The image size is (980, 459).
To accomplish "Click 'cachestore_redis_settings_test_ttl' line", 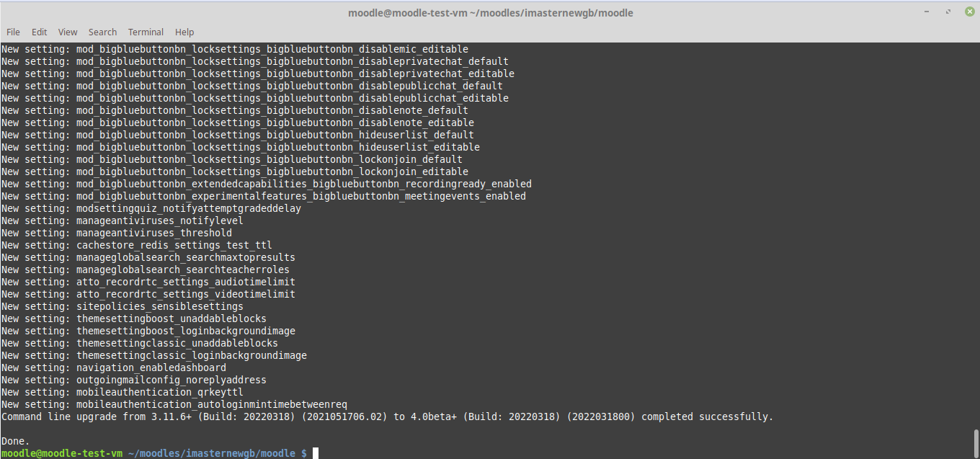I will coord(137,245).
